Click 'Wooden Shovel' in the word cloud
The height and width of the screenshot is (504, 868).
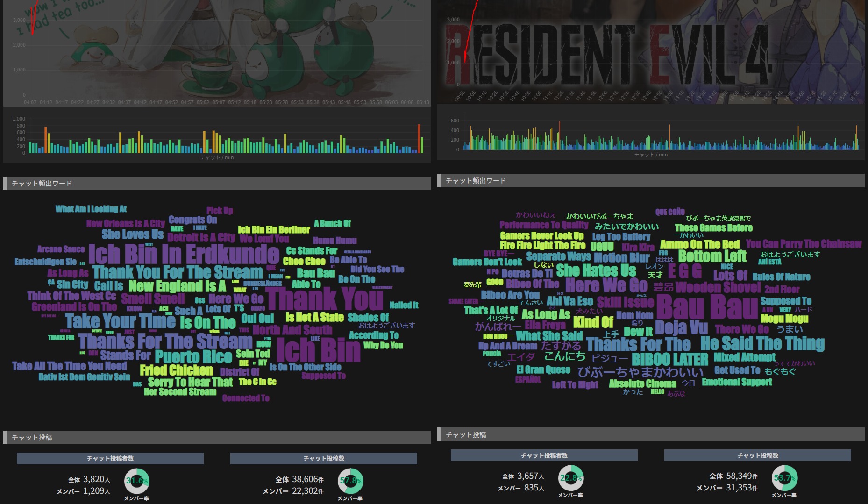[x=718, y=287]
